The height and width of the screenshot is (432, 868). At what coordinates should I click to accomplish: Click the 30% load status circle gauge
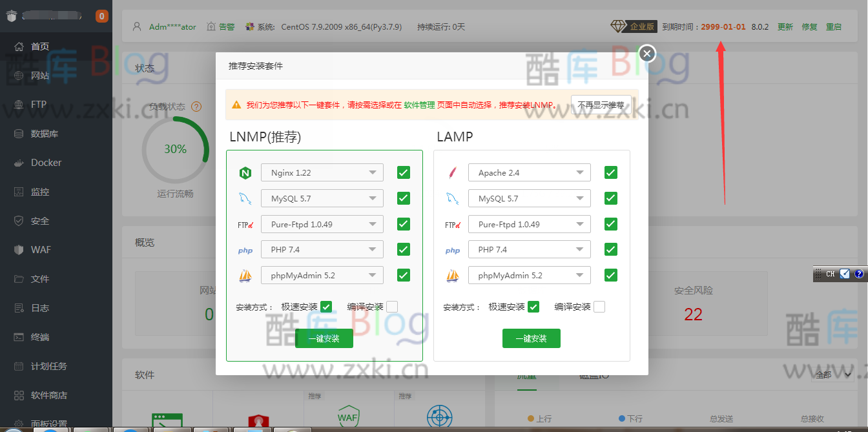[x=175, y=149]
